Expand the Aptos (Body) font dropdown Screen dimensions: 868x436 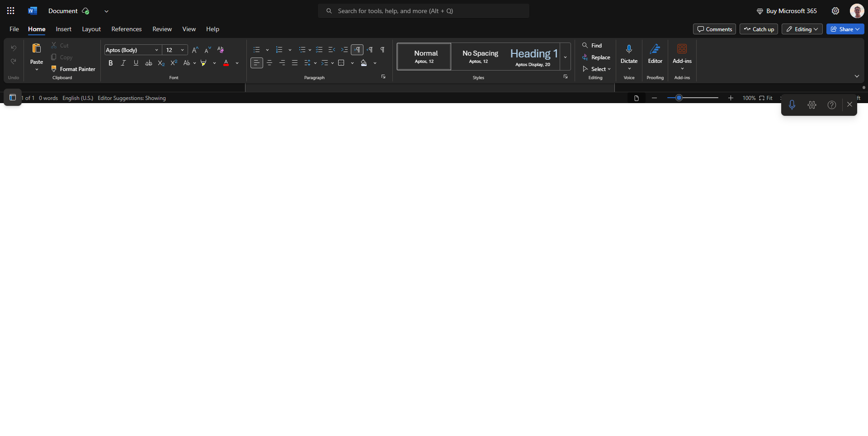156,50
